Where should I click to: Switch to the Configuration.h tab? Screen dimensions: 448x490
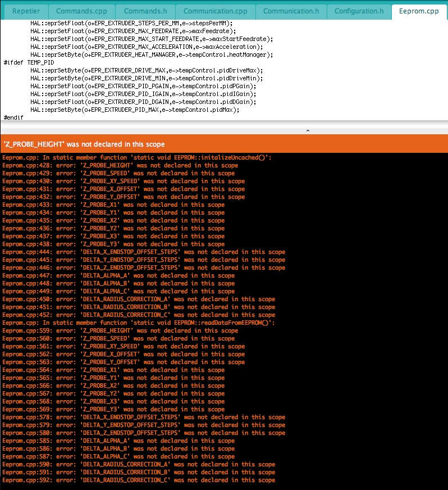click(359, 11)
